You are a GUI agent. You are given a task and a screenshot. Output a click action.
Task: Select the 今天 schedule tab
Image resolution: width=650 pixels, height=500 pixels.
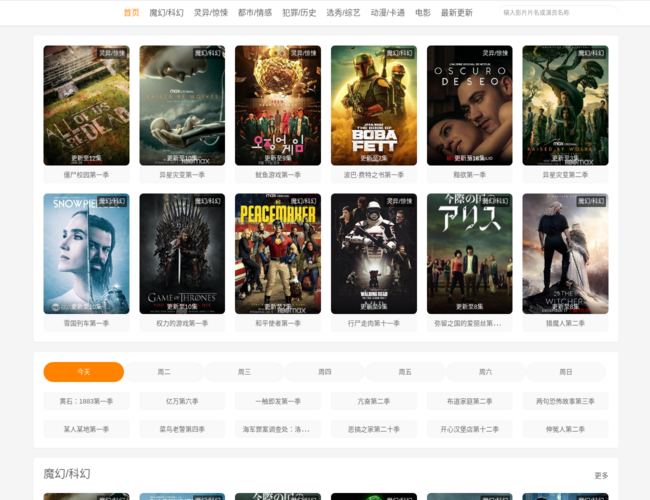pyautogui.click(x=84, y=372)
